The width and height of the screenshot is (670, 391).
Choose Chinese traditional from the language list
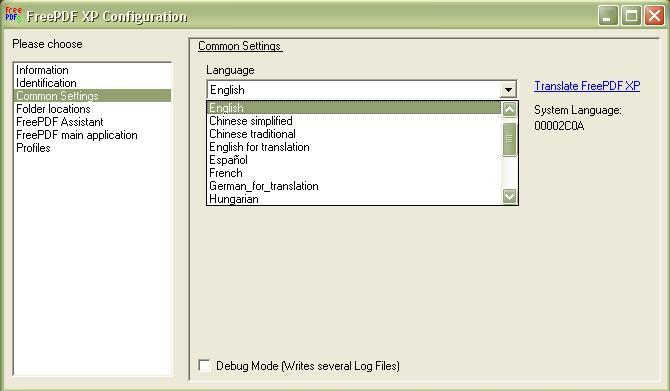tap(354, 134)
